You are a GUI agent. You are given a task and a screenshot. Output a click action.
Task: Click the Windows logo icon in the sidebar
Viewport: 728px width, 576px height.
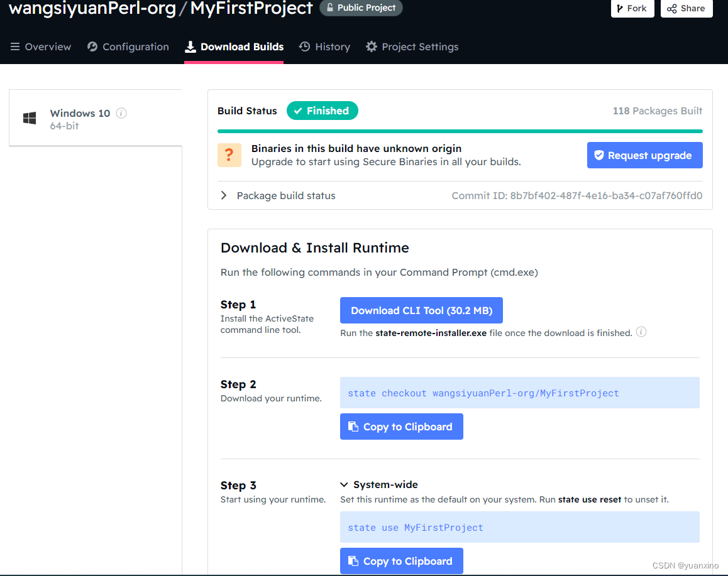coord(30,119)
